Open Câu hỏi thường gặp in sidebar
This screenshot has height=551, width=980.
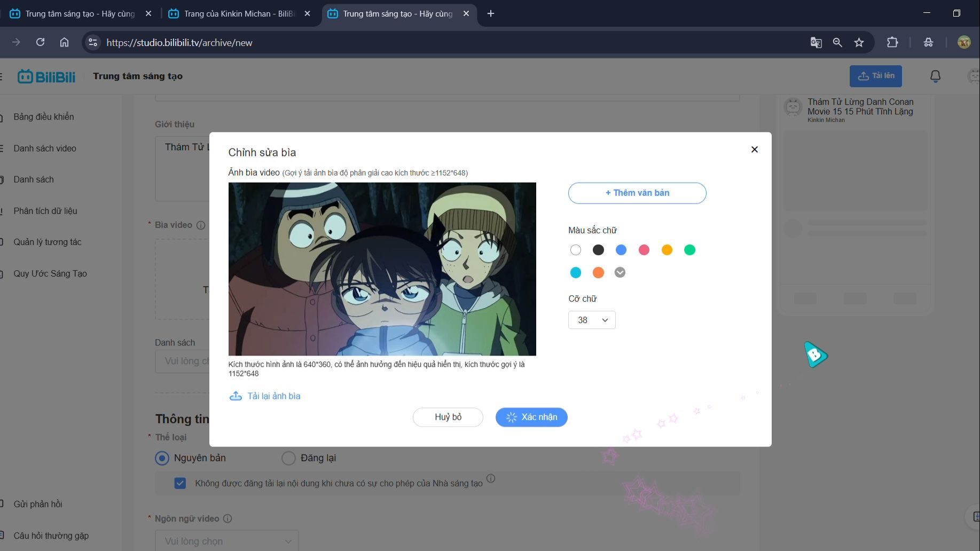pos(51,536)
